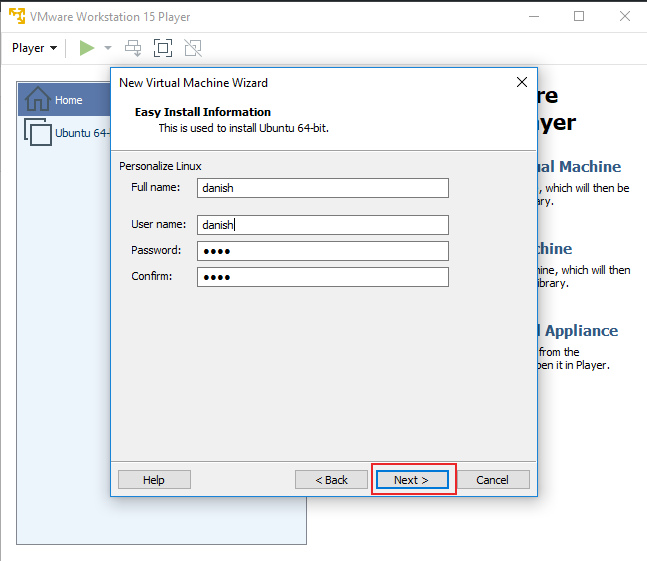Viewport: 647px width, 561px height.
Task: Enter full screen mode icon
Action: [x=163, y=48]
